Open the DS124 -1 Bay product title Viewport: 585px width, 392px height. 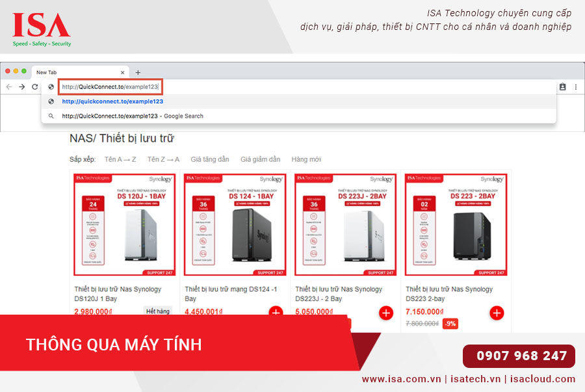click(x=231, y=294)
